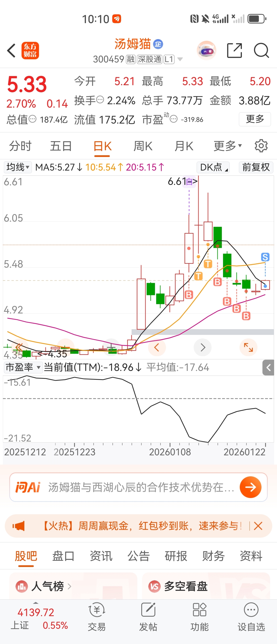Viewport: 277px width, 644px height.
Task: Expand the side panel gray chevron
Action: pos(268,368)
